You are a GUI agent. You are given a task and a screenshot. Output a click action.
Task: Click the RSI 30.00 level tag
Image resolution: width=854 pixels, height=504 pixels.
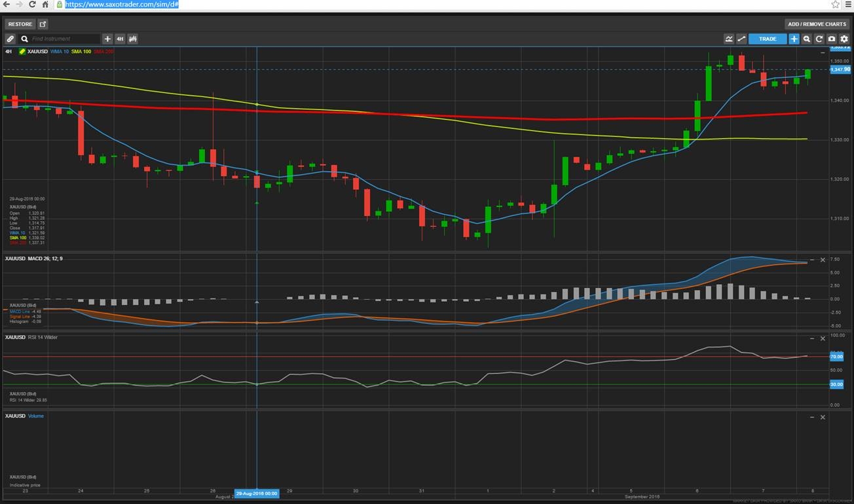(836, 384)
